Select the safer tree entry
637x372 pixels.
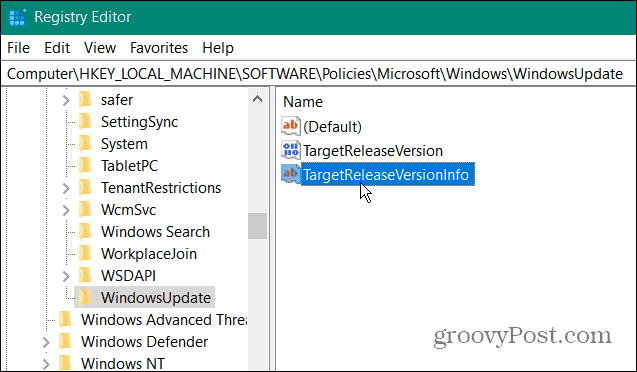[117, 99]
